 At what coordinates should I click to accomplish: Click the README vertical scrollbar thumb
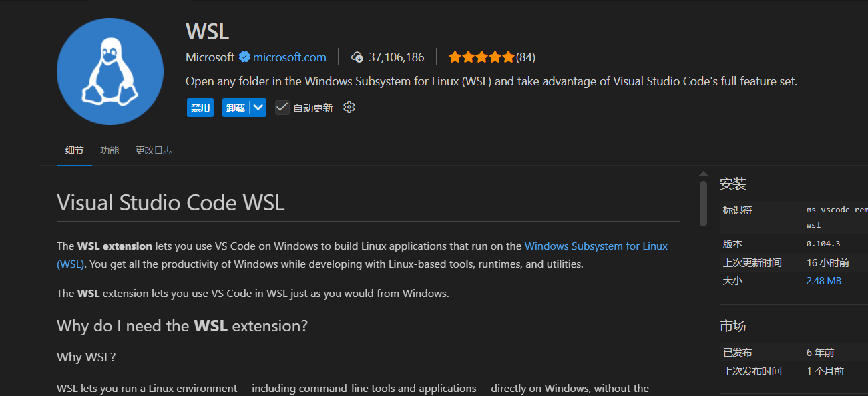703,202
